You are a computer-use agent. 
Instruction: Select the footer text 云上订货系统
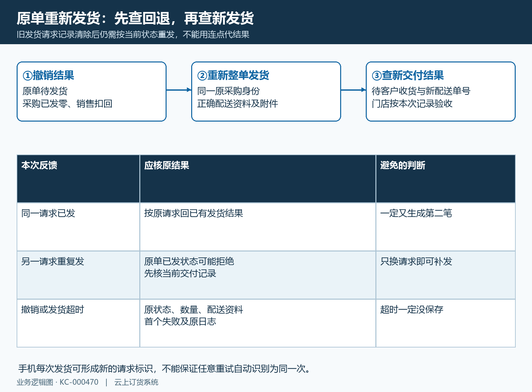(136, 382)
